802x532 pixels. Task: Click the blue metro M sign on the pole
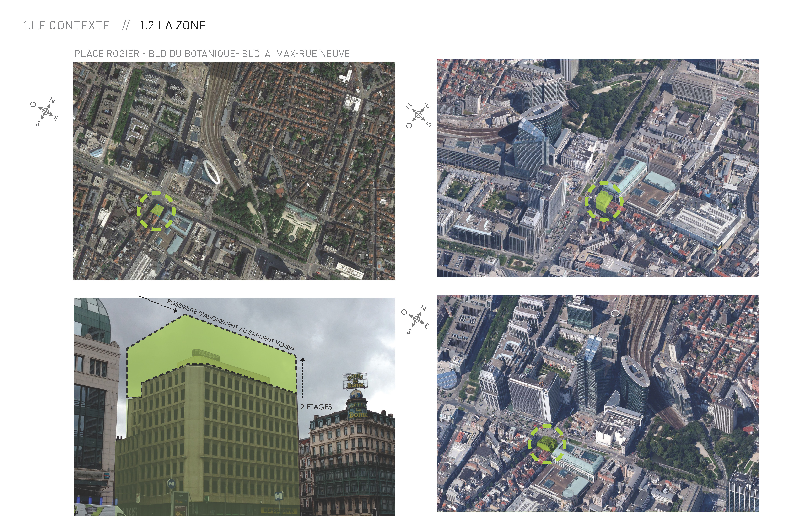tap(171, 484)
